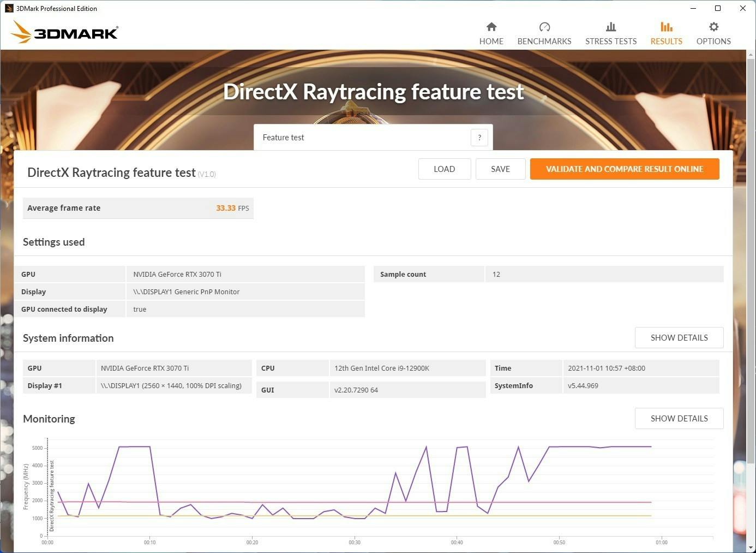Click the 3DMark logo
The width and height of the screenshot is (756, 553).
[x=65, y=33]
